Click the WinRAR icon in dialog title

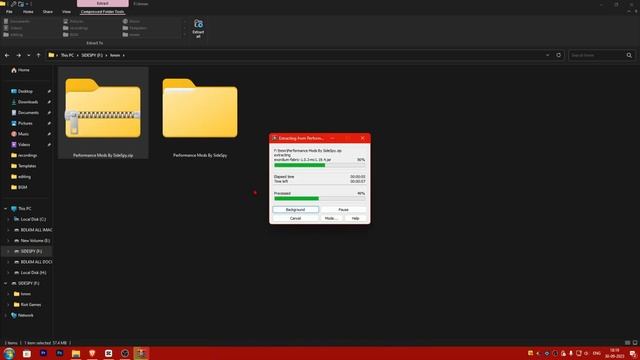click(x=275, y=138)
